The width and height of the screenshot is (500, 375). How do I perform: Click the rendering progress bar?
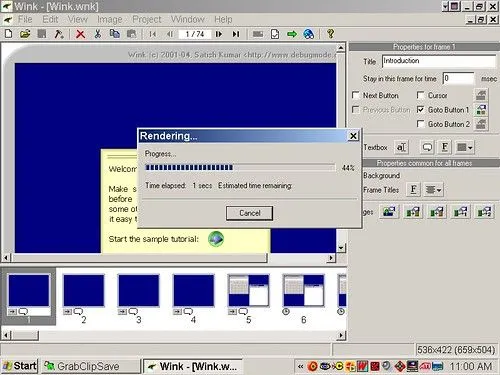[240, 167]
